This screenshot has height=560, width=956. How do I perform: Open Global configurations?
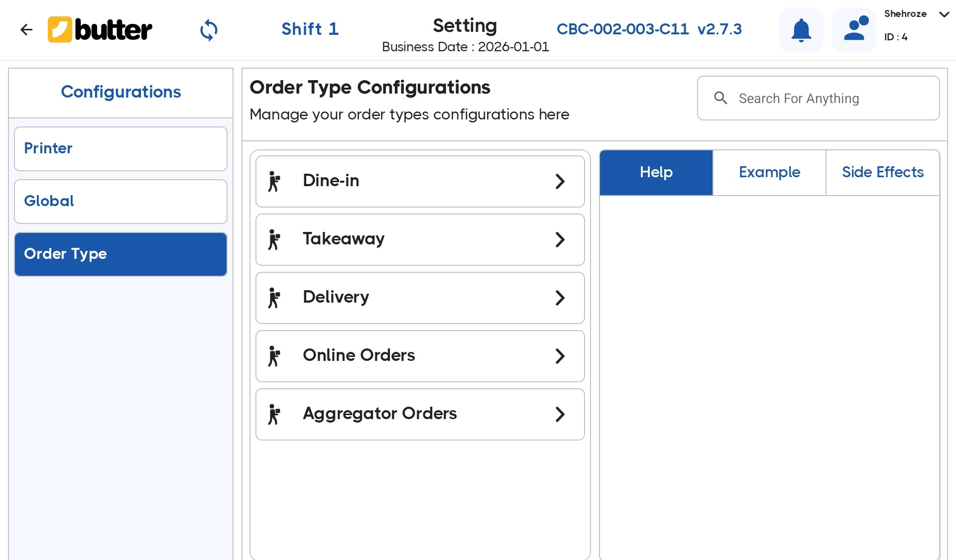pyautogui.click(x=120, y=201)
